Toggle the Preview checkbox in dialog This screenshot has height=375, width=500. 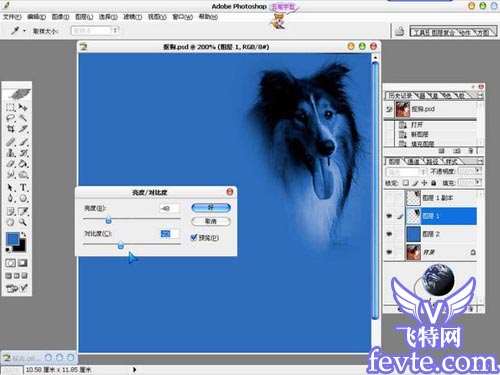click(x=194, y=237)
